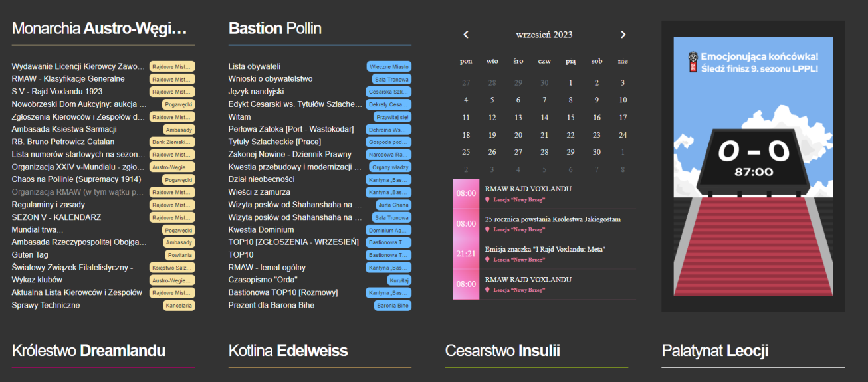This screenshot has width=868, height=382.
Task: Open Regulaminy i zasady thread
Action: (49, 205)
